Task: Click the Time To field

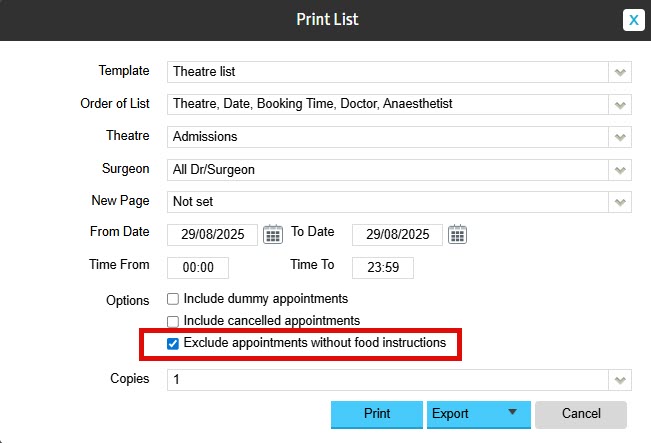Action: click(x=383, y=267)
